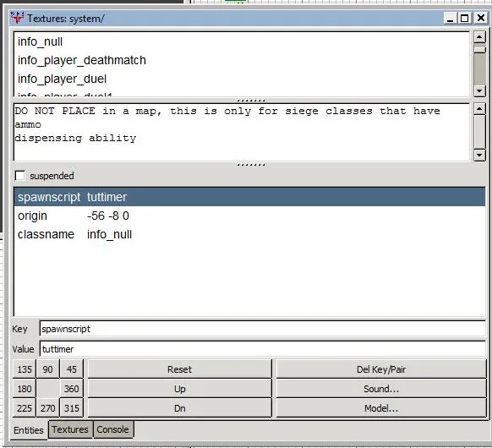492x448 pixels.
Task: Select info_player_deathmatch in entity list
Action: click(82, 60)
